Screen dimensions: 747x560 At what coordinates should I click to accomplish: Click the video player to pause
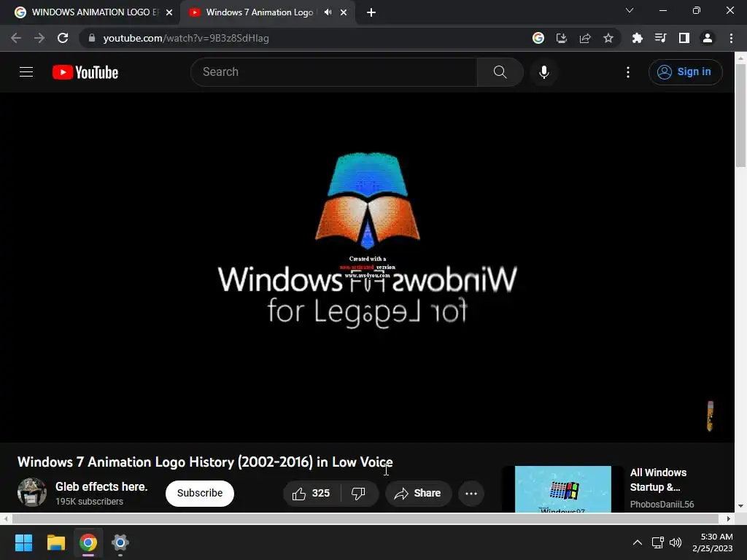coord(367,267)
